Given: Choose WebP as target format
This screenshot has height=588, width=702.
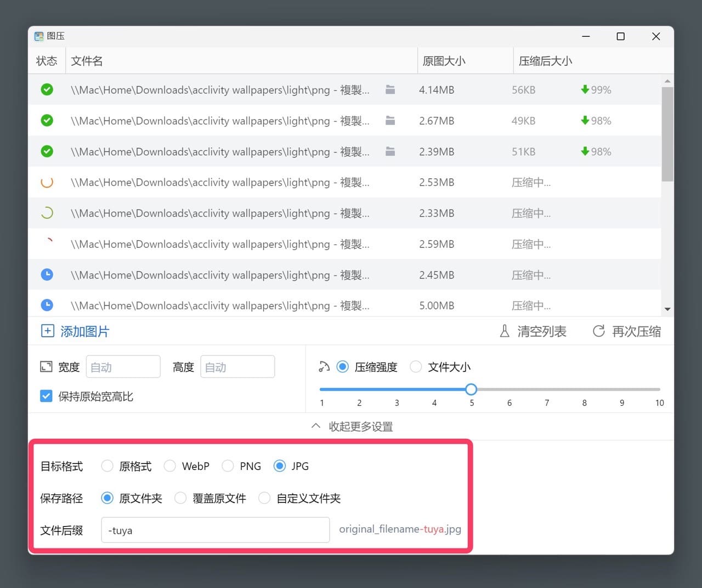Looking at the screenshot, I should pos(170,466).
